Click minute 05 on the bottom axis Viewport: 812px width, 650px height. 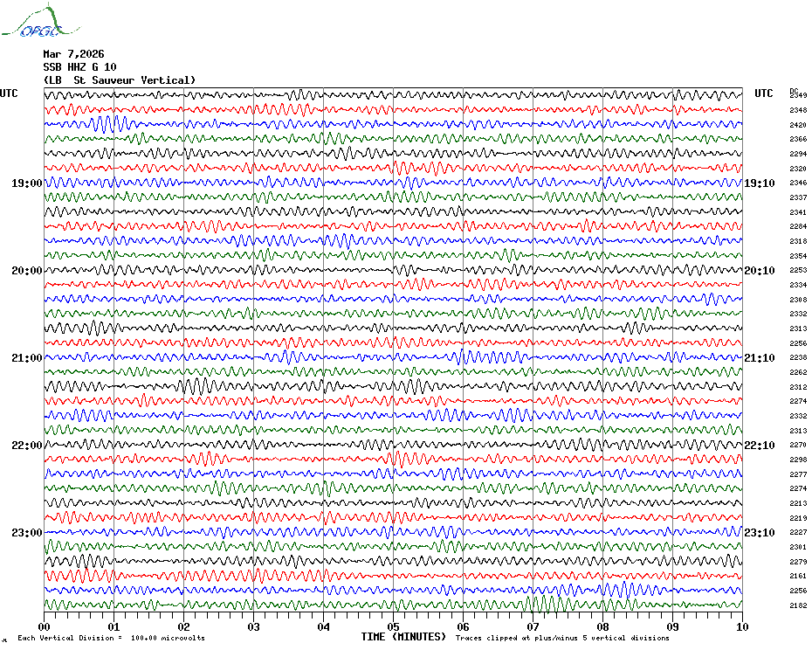[x=393, y=626]
